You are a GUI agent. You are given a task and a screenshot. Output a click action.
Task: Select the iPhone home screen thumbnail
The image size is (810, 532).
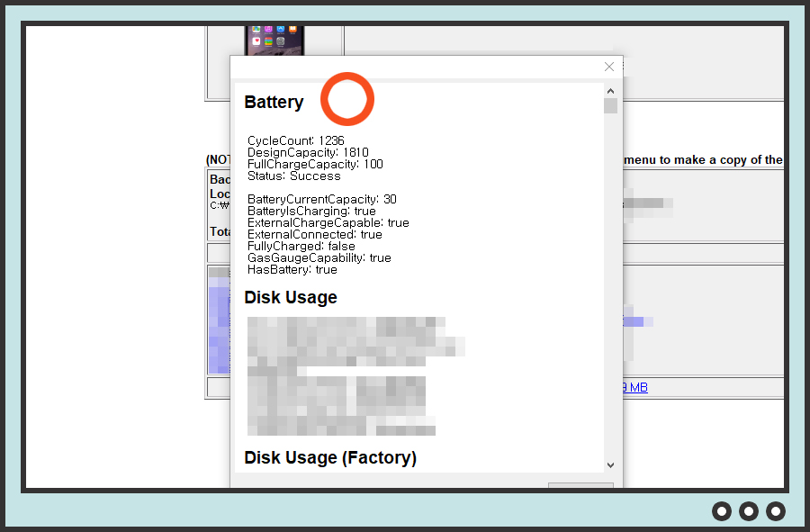click(x=274, y=41)
